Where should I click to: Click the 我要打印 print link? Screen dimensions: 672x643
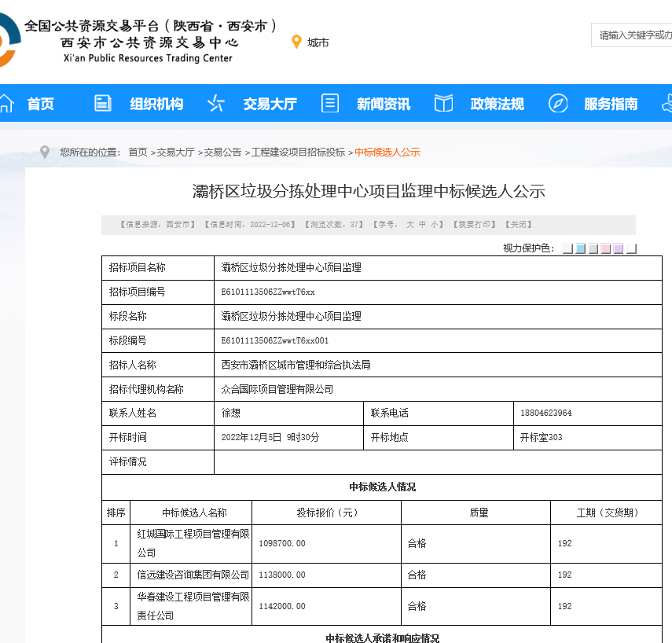(475, 225)
